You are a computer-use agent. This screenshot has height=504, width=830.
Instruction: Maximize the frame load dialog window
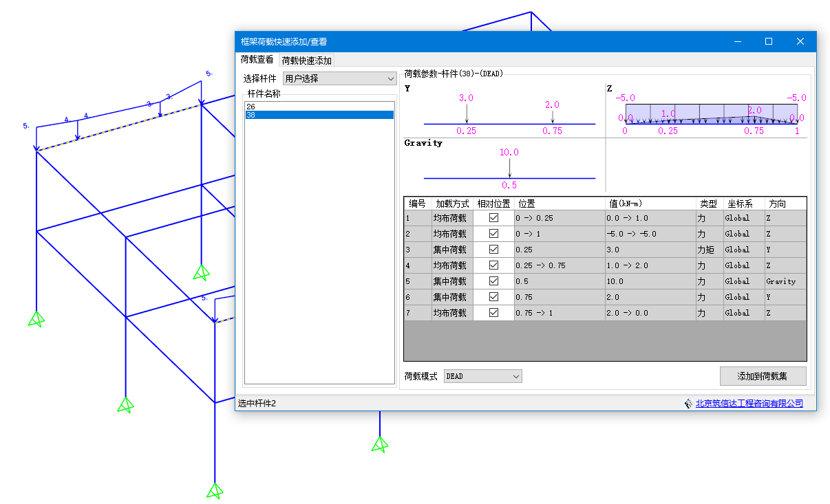[x=769, y=41]
